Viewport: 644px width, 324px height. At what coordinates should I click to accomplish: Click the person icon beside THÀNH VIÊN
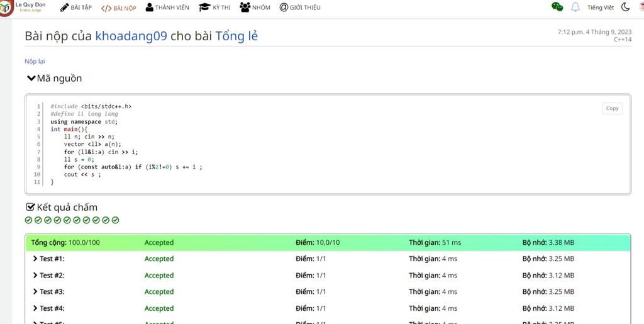click(x=150, y=8)
